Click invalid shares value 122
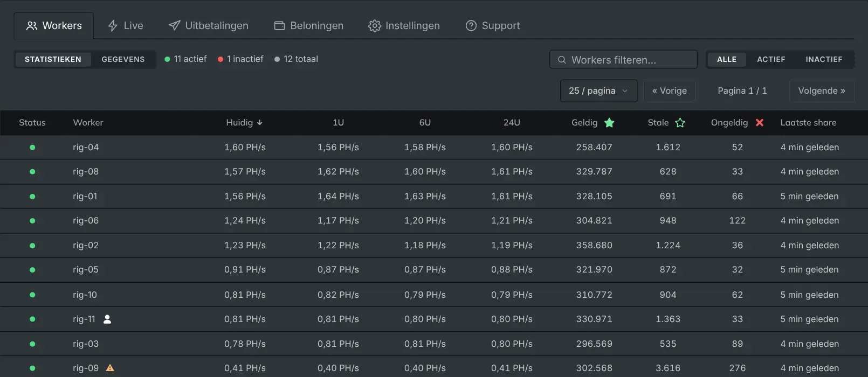 tap(738, 221)
